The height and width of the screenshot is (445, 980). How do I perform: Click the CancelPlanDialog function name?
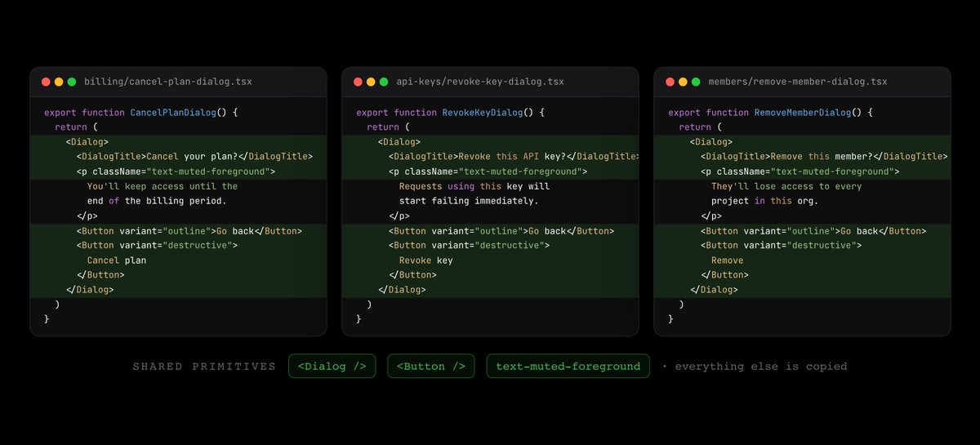(173, 113)
